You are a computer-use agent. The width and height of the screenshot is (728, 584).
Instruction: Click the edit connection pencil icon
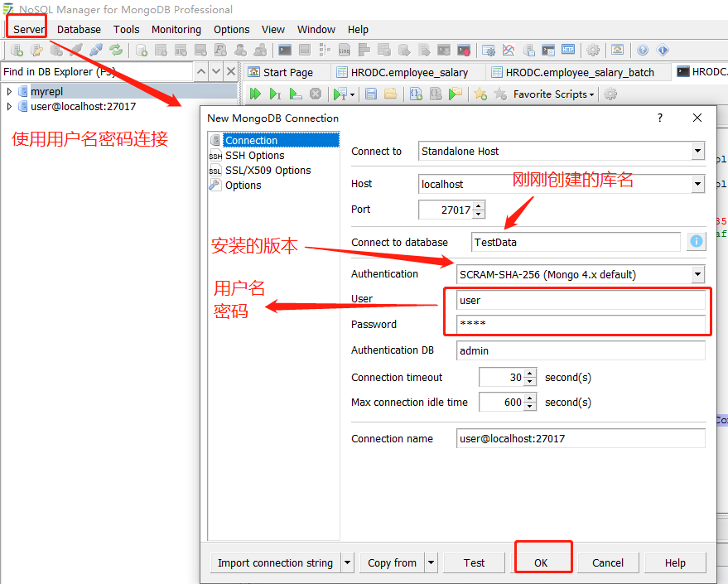(36, 50)
